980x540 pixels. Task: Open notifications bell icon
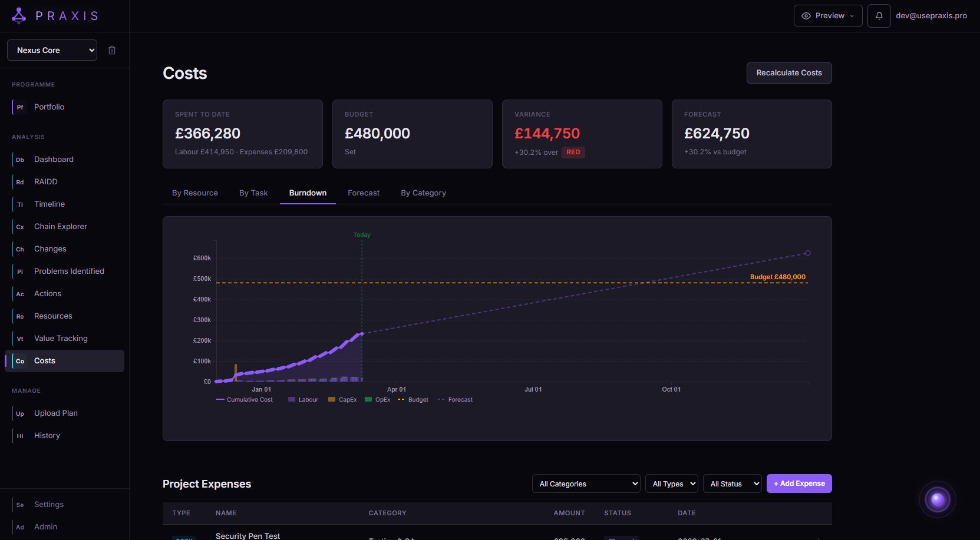[879, 16]
